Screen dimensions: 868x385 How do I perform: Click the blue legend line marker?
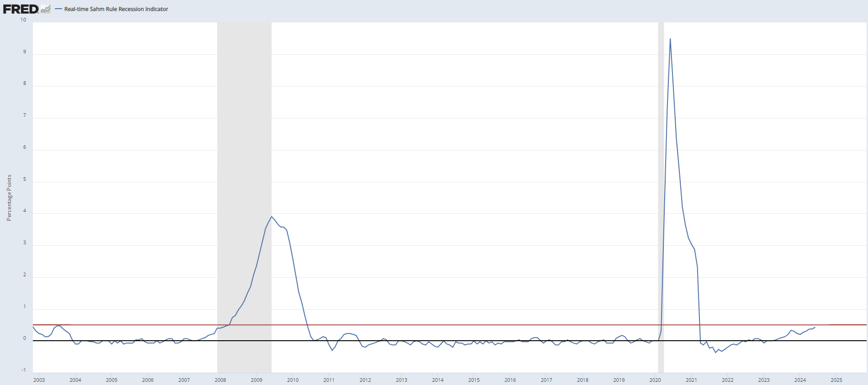58,9
